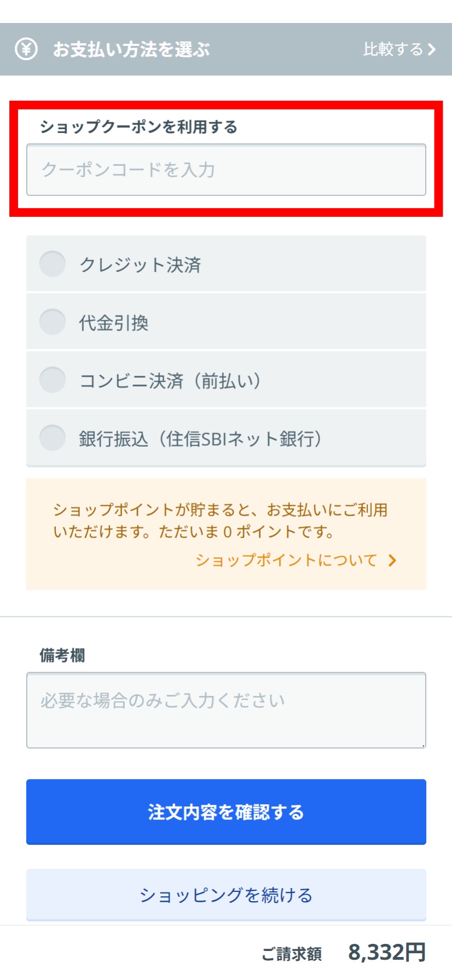Viewport: 452px width, 980px height.
Task: Open the 比較する comparison link
Action: (x=393, y=50)
